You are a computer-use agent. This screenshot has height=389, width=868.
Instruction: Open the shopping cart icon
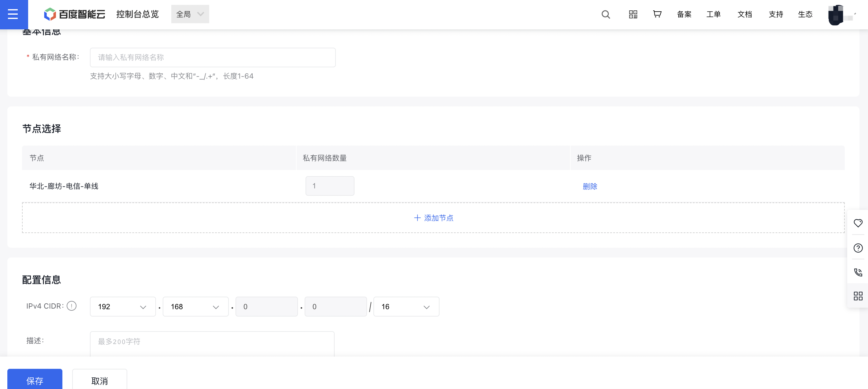tap(657, 14)
